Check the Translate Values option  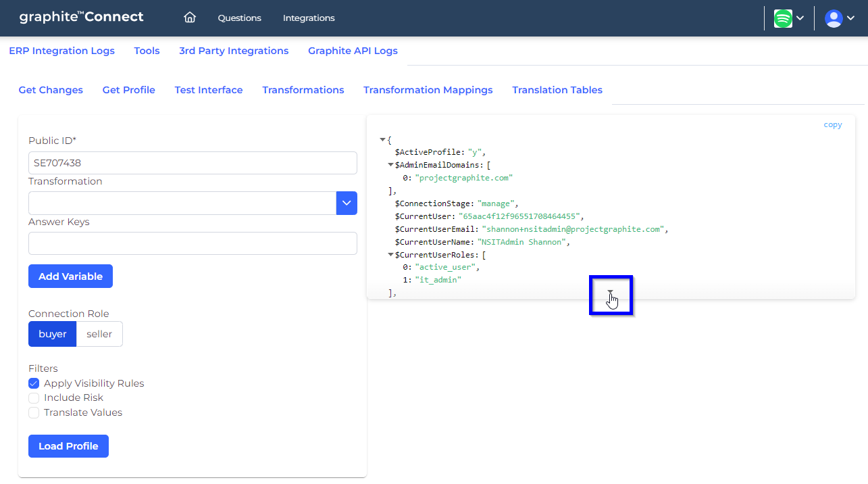coord(34,412)
